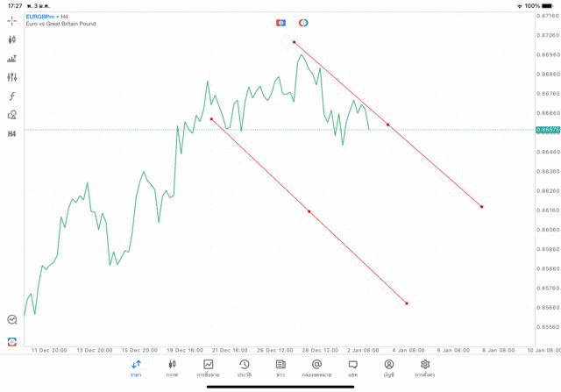Image resolution: width=561 pixels, height=392 pixels.
Task: Open the candlestick chart type icon
Action: tap(12, 39)
